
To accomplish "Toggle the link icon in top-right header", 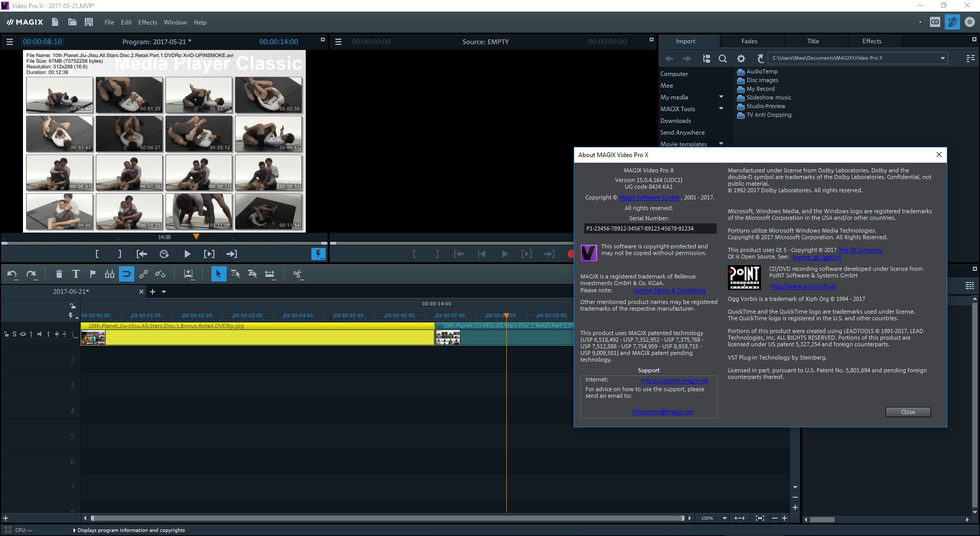I will point(935,22).
